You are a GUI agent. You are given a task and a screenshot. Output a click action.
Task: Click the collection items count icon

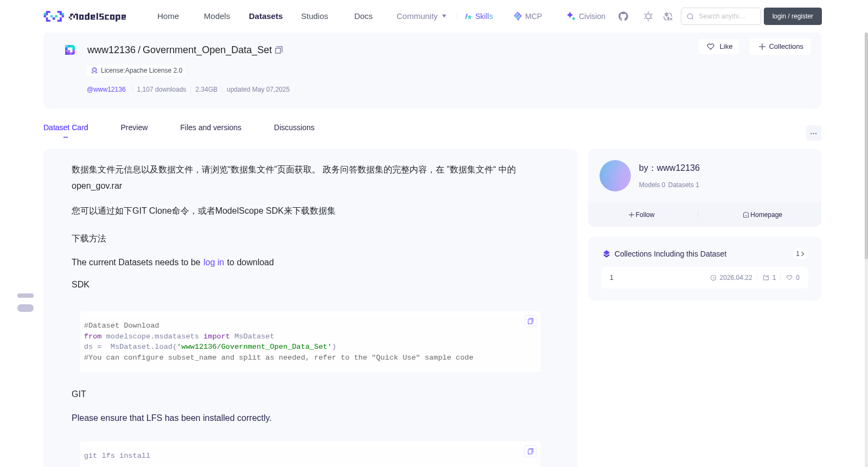pos(766,278)
